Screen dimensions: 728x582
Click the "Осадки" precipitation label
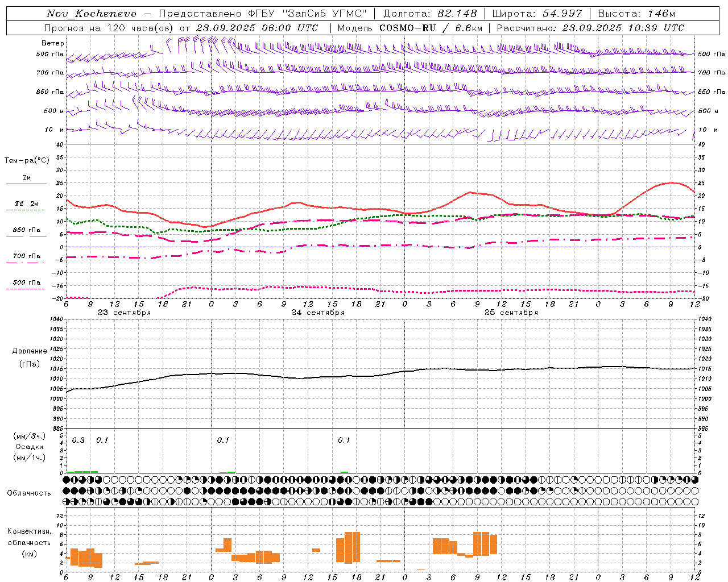point(29,447)
